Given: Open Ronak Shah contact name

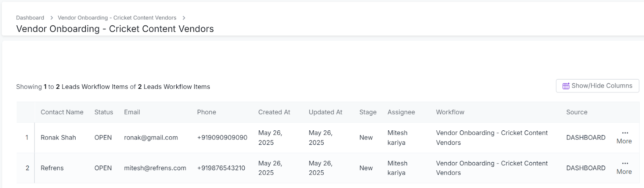Looking at the screenshot, I should click(58, 138).
